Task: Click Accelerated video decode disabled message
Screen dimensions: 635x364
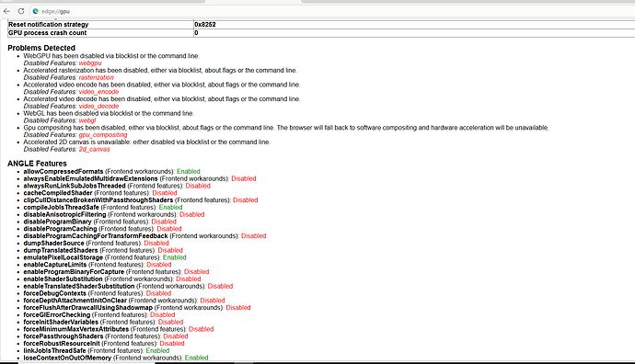Action: click(162, 99)
